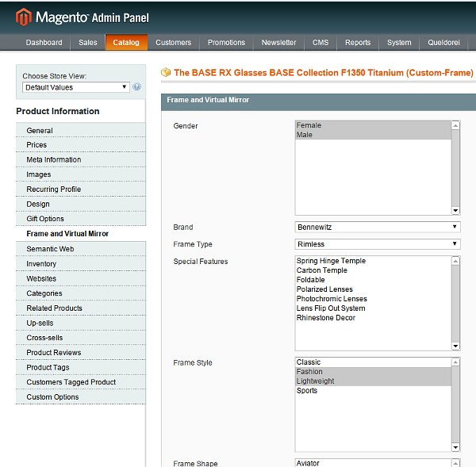Switch to the Categories tab
The height and width of the screenshot is (467, 476).
point(81,293)
